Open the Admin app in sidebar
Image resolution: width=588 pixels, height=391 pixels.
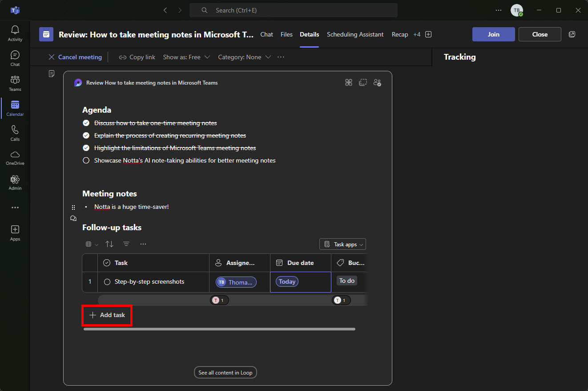point(15,183)
